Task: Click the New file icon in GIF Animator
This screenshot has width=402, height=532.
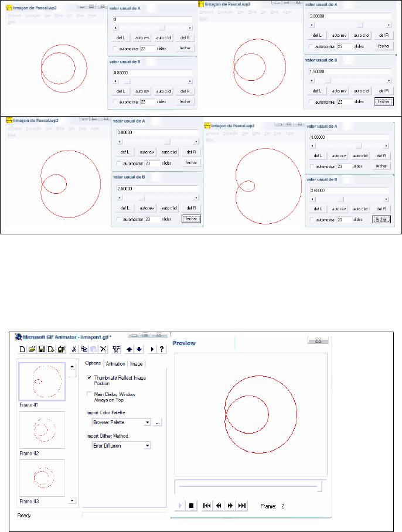Action: pyautogui.click(x=23, y=349)
